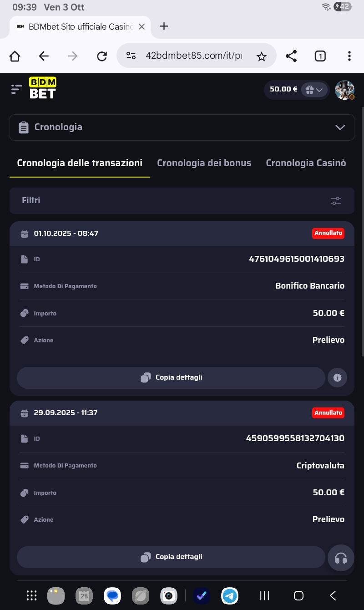Open the filter sliders icon
Image resolution: width=364 pixels, height=610 pixels.
pyautogui.click(x=336, y=201)
